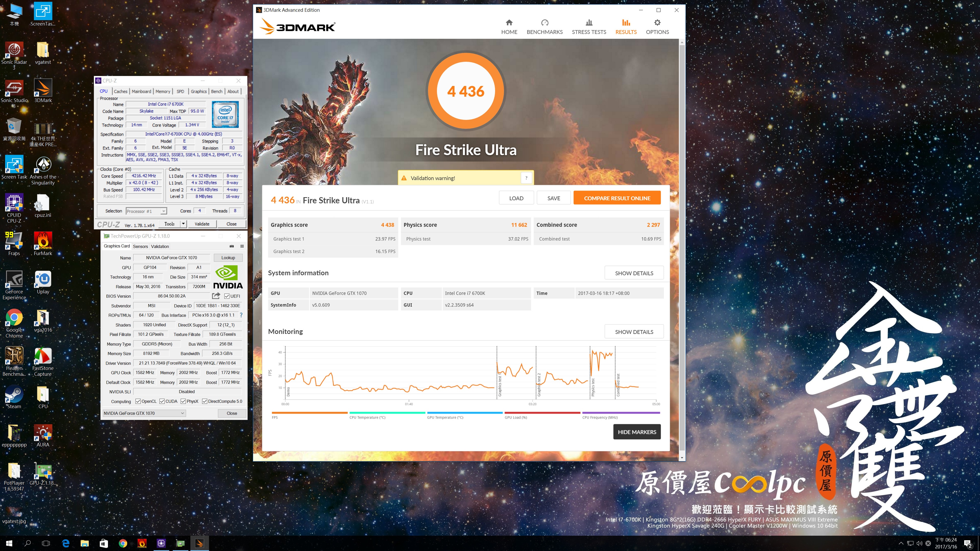
Task: Toggle the OpenCL checkbox in GPU-Z
Action: tap(138, 401)
